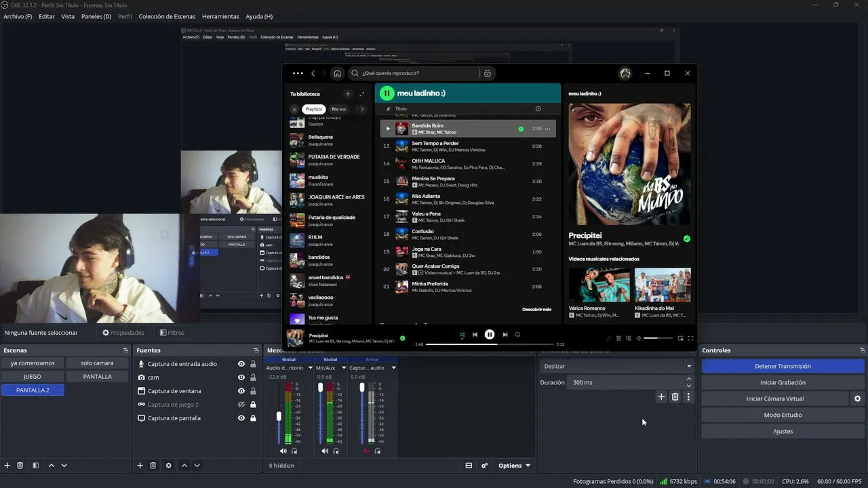Image resolution: width=868 pixels, height=488 pixels.
Task: Enable Modo Estudio
Action: (783, 415)
